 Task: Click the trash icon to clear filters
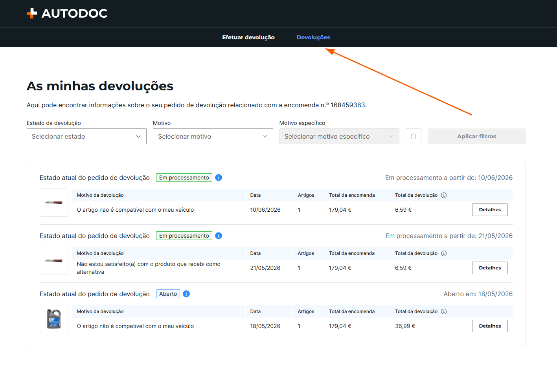click(413, 136)
